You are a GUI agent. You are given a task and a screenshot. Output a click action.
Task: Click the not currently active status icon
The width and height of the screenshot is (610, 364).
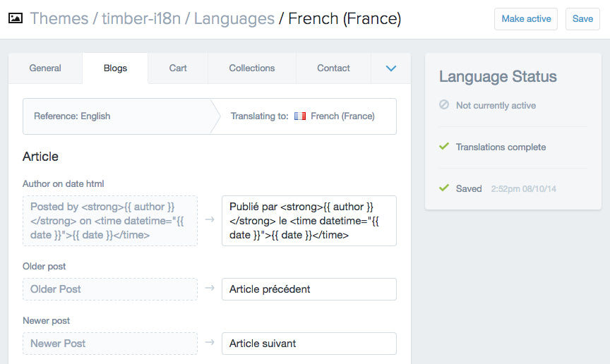pos(444,105)
